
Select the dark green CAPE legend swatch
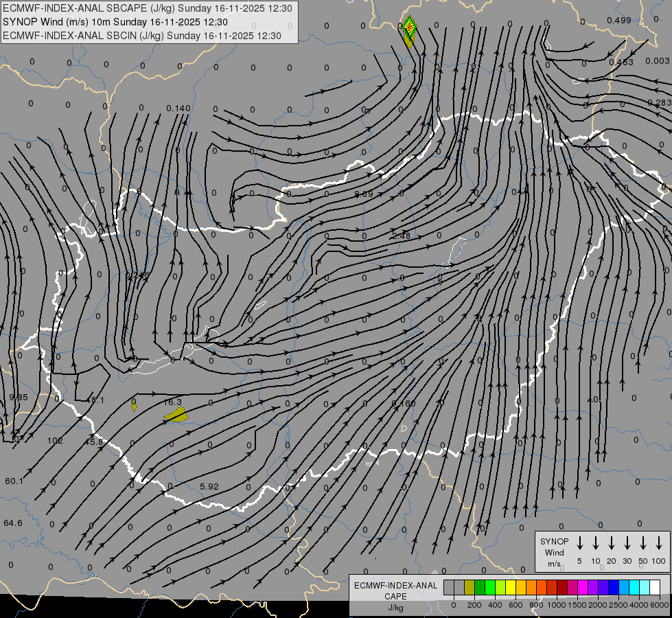pyautogui.click(x=480, y=587)
